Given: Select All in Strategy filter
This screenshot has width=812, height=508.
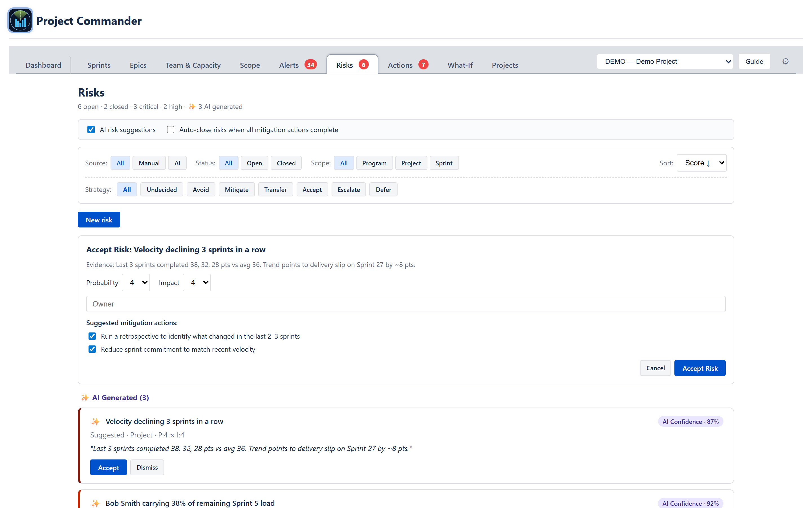Looking at the screenshot, I should [127, 189].
